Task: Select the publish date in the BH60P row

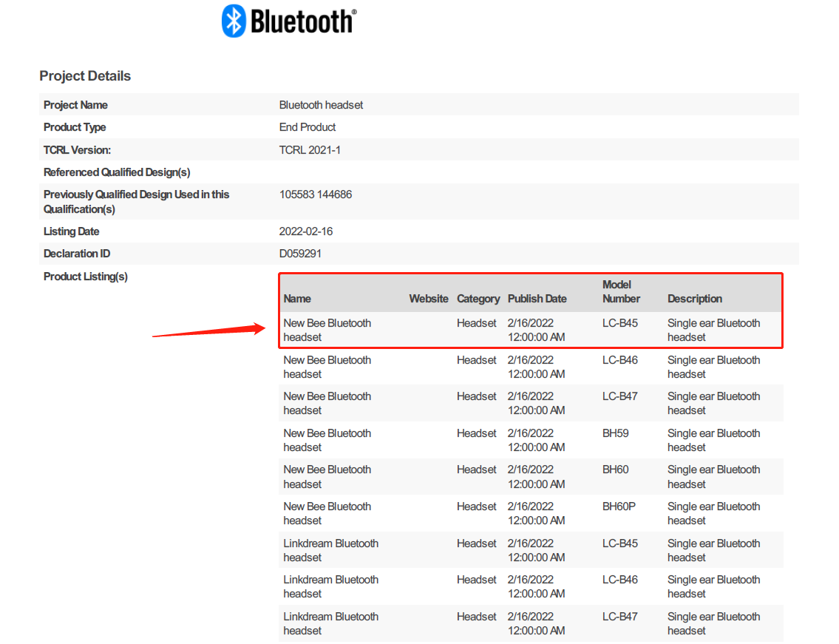Action: coord(536,514)
